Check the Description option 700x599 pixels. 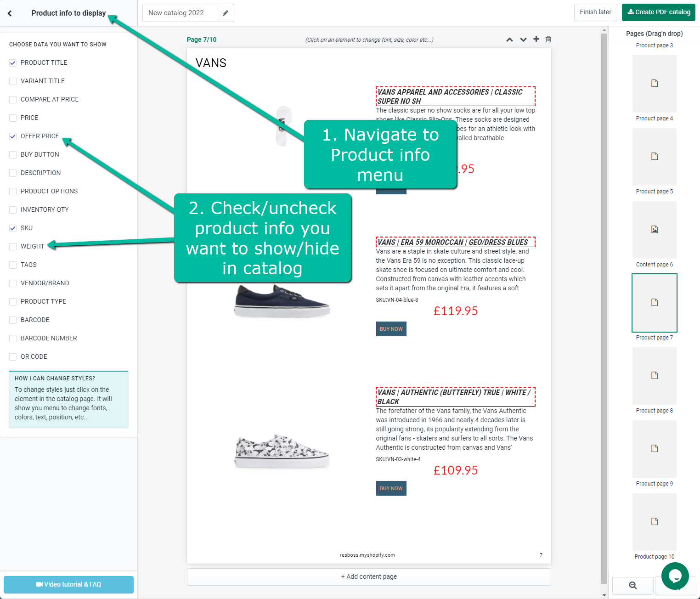(13, 173)
